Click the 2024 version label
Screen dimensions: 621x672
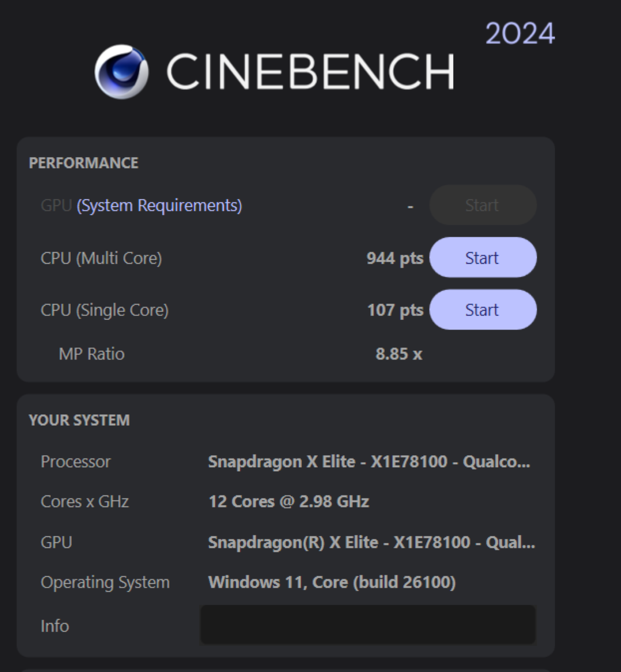520,33
